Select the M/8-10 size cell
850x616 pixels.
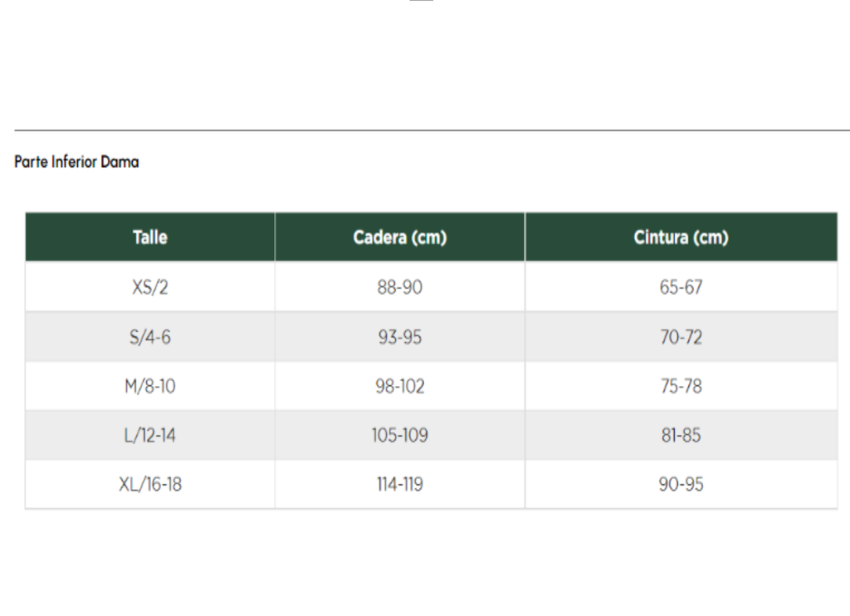[x=150, y=386]
